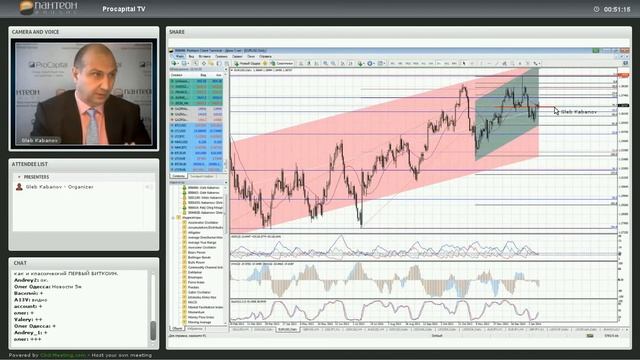Screen dimensions: 640x360
Task: Click the Gleb Kabanov webcam video
Action: coord(84,93)
